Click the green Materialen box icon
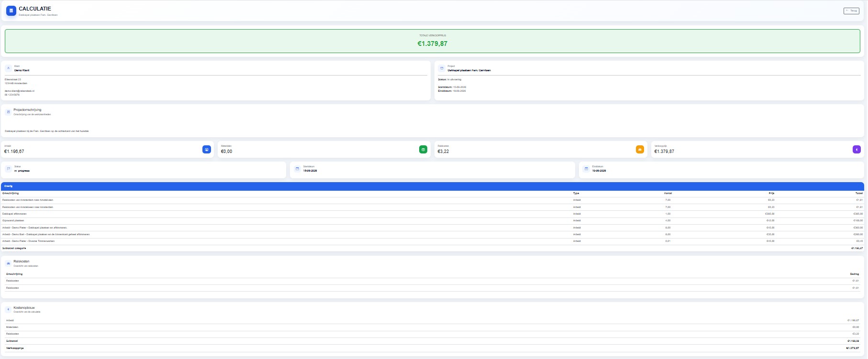 pos(423,150)
